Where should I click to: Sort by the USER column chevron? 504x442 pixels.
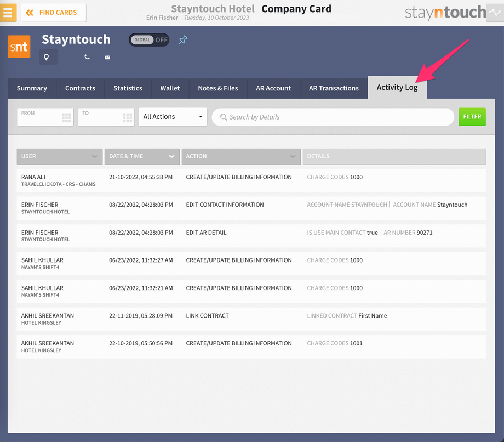click(x=94, y=156)
